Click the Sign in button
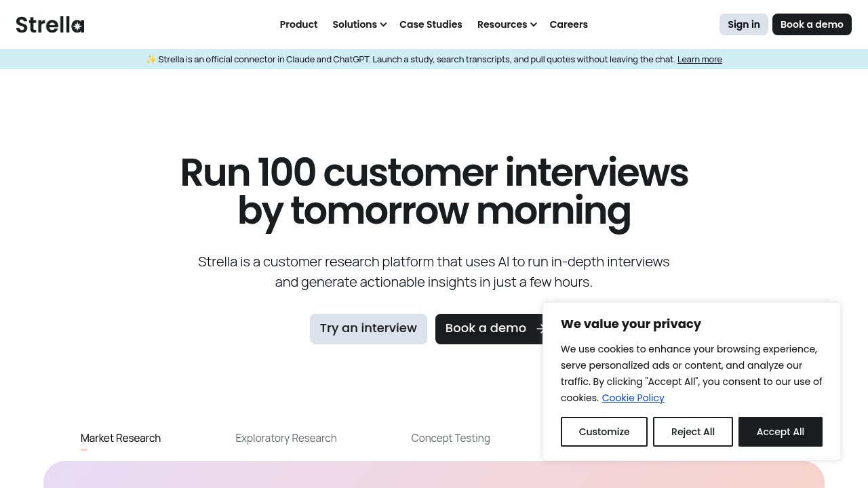This screenshot has width=868, height=488. [744, 24]
